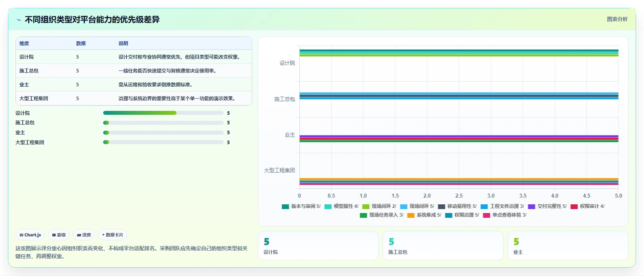The height and width of the screenshot is (276, 644).
Task: Toggle the 单点查看体验 3/ legend entry
Action: click(504, 215)
